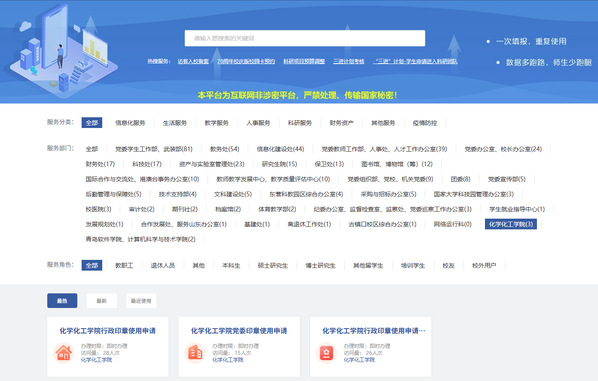This screenshot has height=381, width=598.
Task: Filter by 技术支持部(4)
Action: click(178, 194)
